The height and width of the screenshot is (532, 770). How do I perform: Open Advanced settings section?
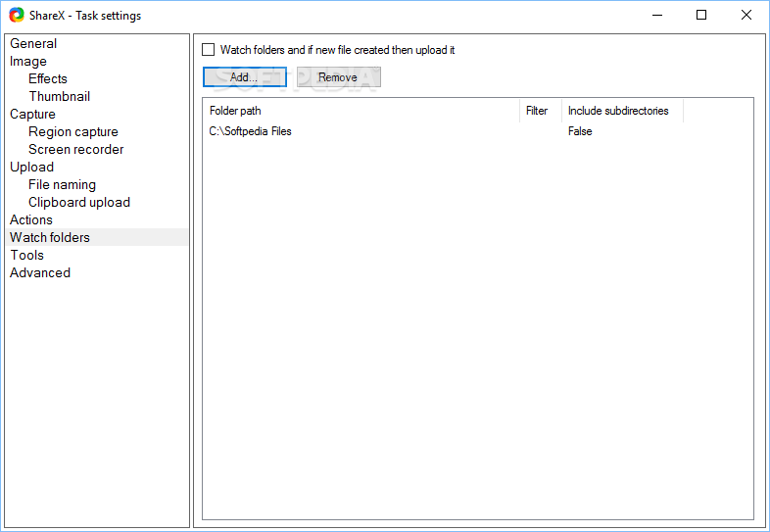[x=40, y=272]
